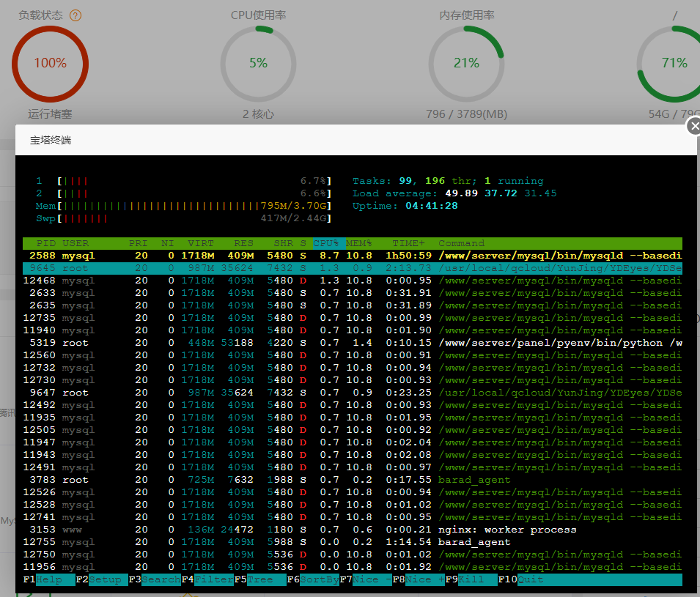The height and width of the screenshot is (597, 700).
Task: Select process row PID 12491
Action: (x=353, y=467)
